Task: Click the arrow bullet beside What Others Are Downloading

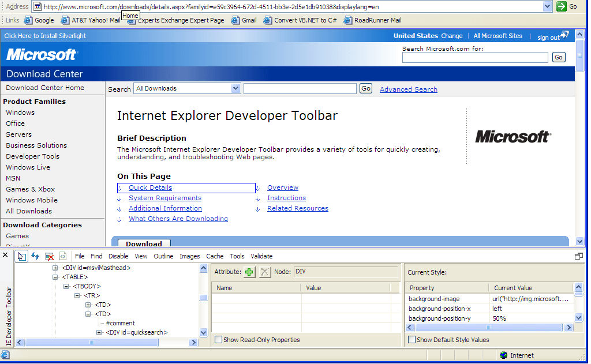Action: pos(119,220)
